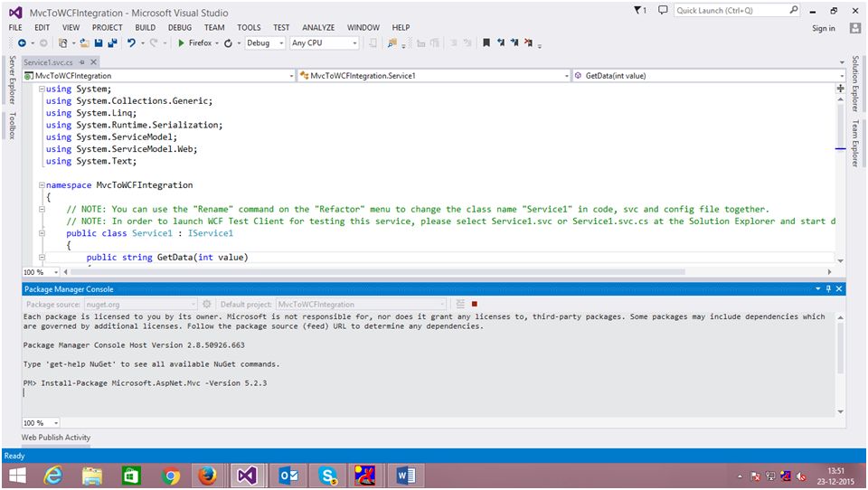
Task: Collapse the using directives region
Action: click(x=41, y=90)
